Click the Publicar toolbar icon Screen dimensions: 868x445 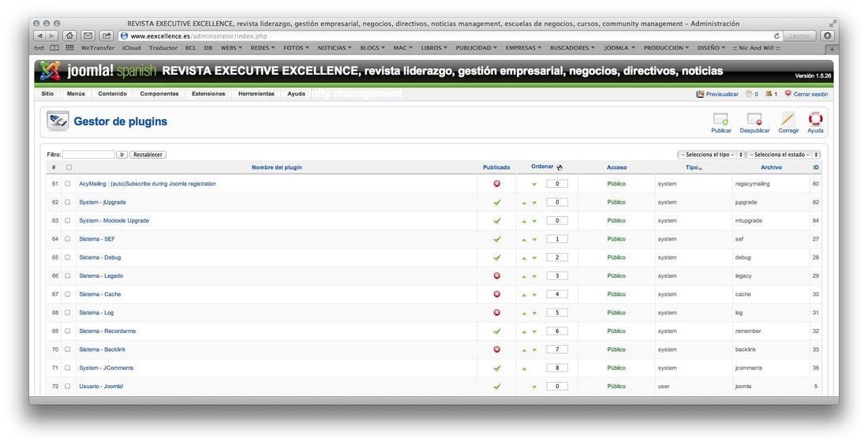click(720, 119)
